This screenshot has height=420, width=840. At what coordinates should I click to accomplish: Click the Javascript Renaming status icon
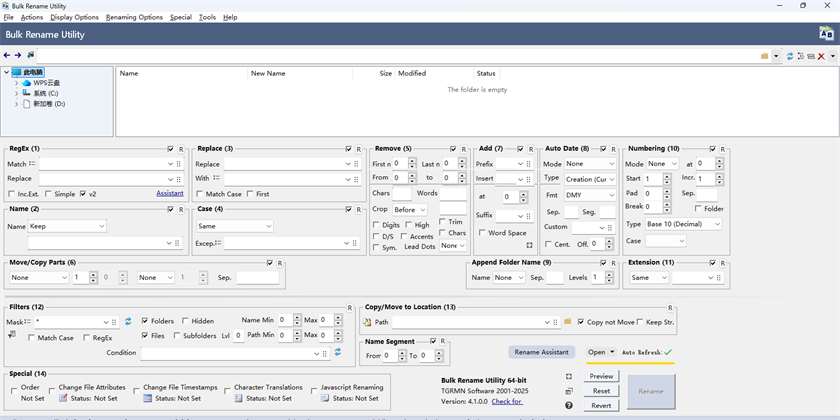pos(326,398)
